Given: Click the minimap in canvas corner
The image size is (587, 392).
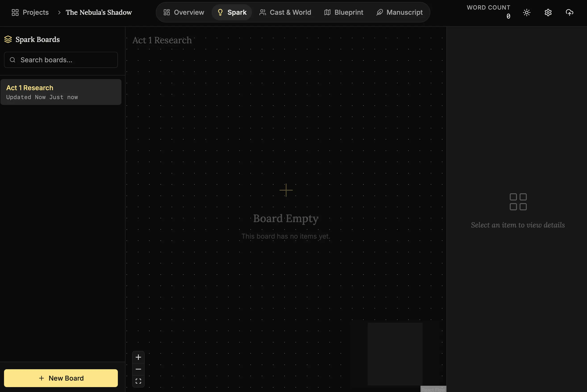Looking at the screenshot, I should 395,354.
